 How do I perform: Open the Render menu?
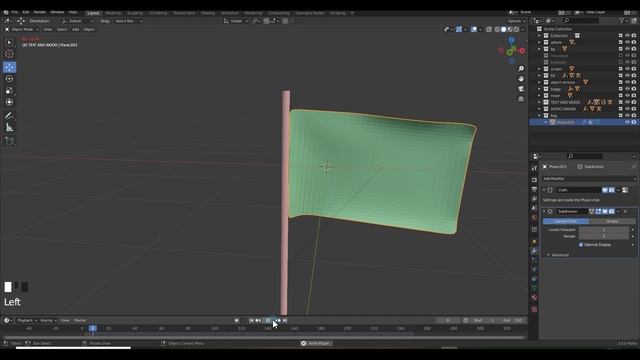coord(40,12)
